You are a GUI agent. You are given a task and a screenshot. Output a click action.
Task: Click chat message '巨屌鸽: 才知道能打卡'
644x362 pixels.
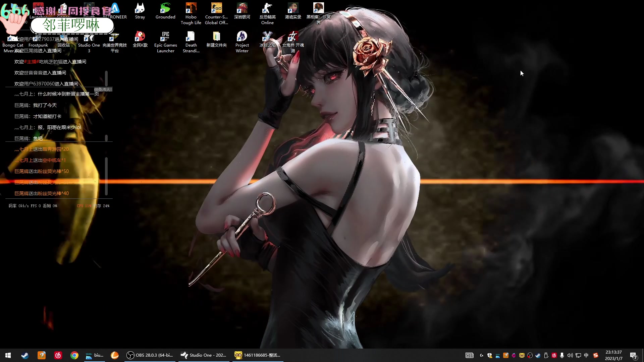pyautogui.click(x=38, y=116)
